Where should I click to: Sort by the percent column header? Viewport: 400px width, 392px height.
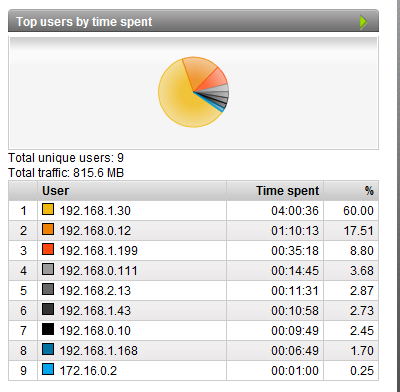tap(369, 191)
